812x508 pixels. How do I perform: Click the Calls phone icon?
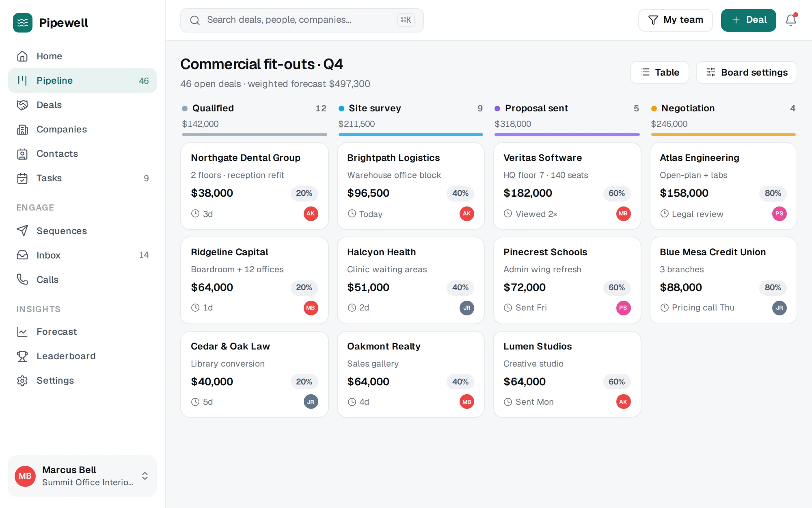click(22, 280)
